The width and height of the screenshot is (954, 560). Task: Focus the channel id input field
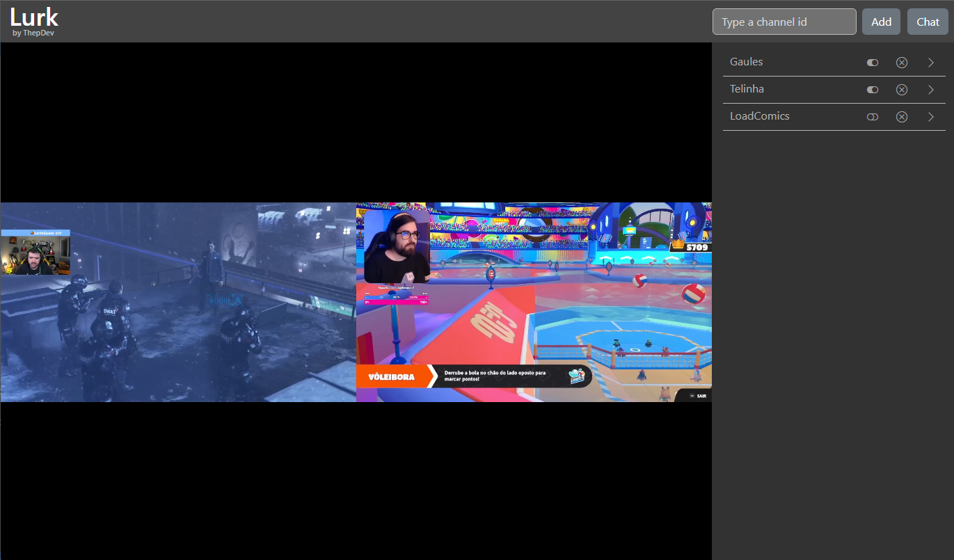(x=784, y=22)
